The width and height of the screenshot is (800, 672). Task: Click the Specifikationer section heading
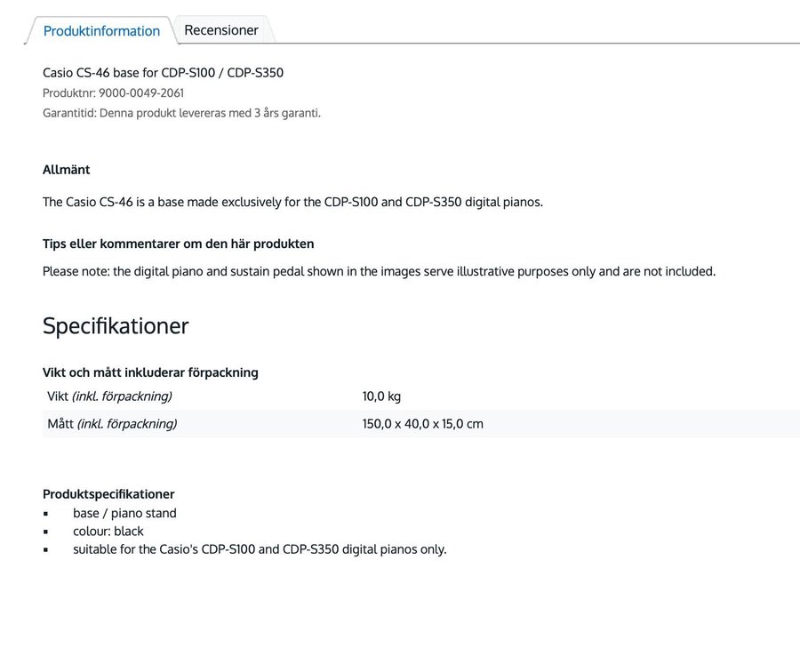[116, 325]
